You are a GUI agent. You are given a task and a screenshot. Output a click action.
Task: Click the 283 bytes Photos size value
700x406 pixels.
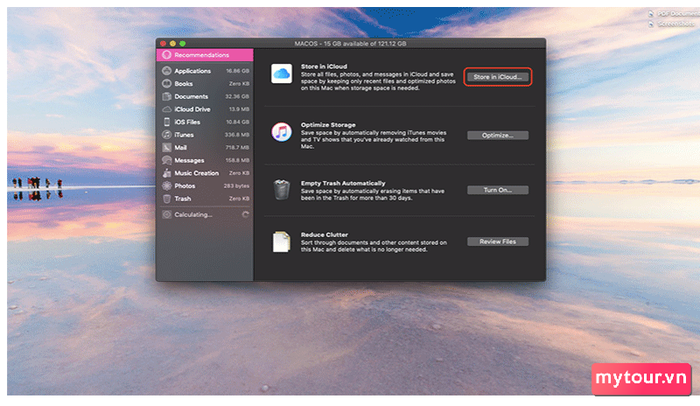click(237, 186)
